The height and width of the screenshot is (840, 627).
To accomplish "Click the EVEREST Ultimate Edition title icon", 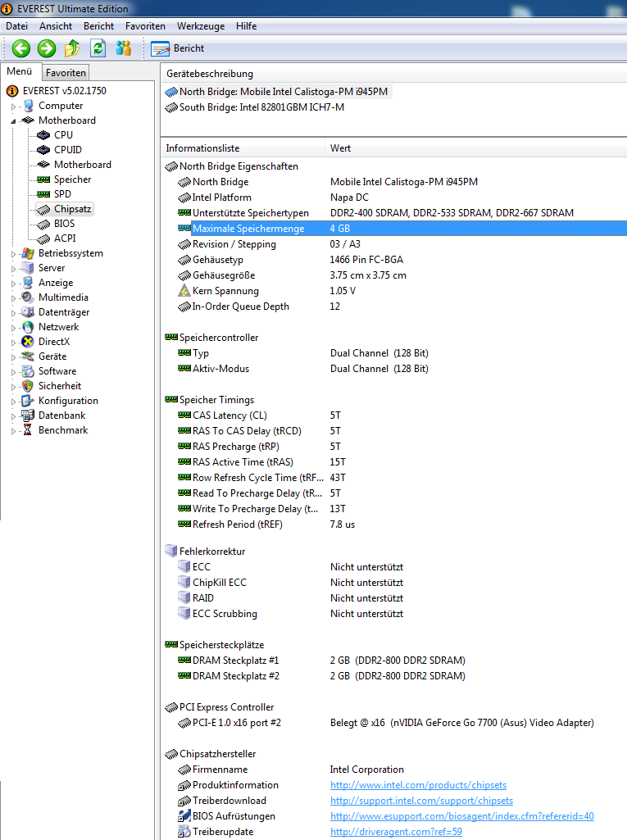I will [x=7, y=8].
